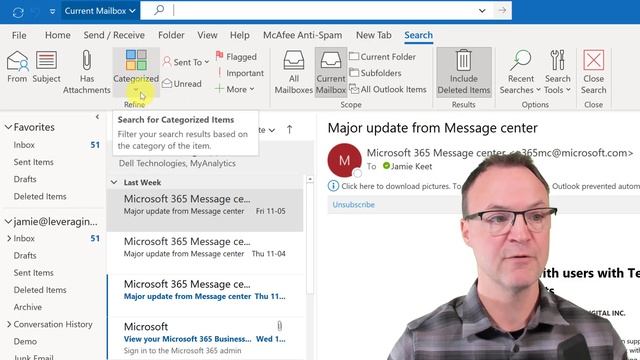Open the Demo folder
The image size is (640, 360).
click(25, 341)
